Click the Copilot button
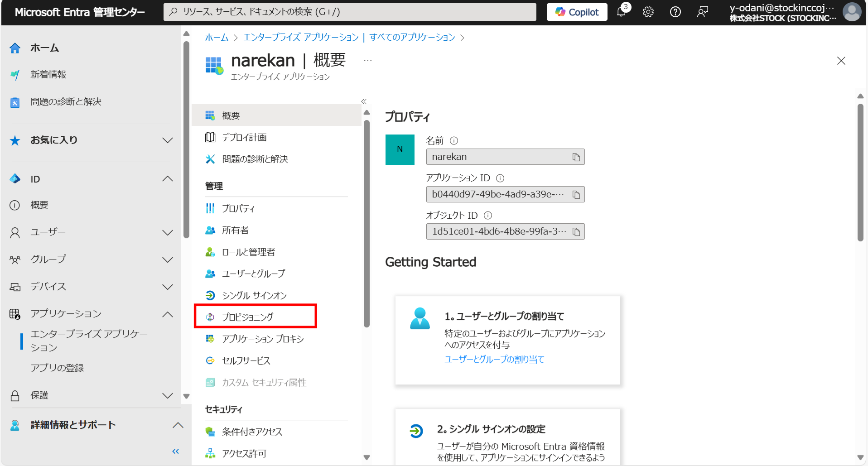This screenshot has height=466, width=868. point(577,12)
